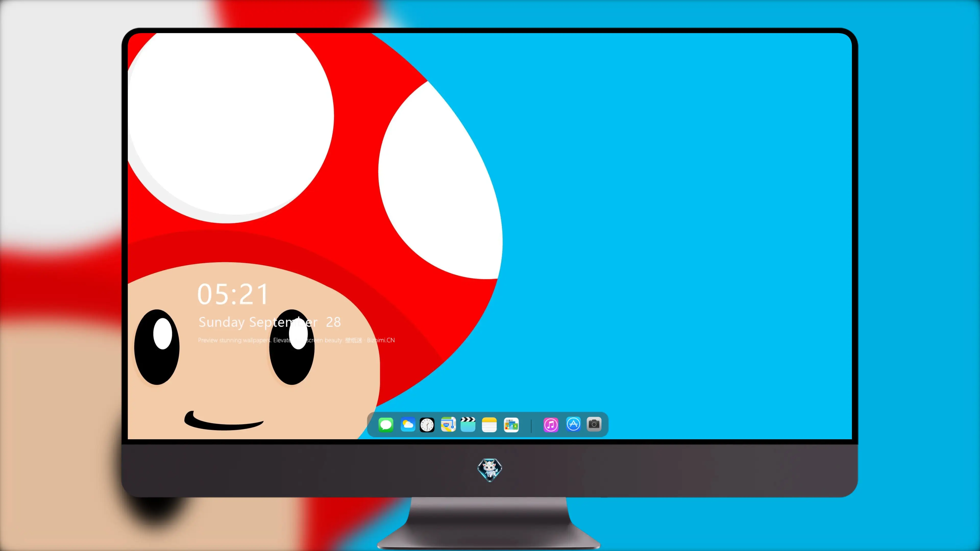The height and width of the screenshot is (551, 980).
Task: Launch the gray Camera app
Action: coord(594,424)
